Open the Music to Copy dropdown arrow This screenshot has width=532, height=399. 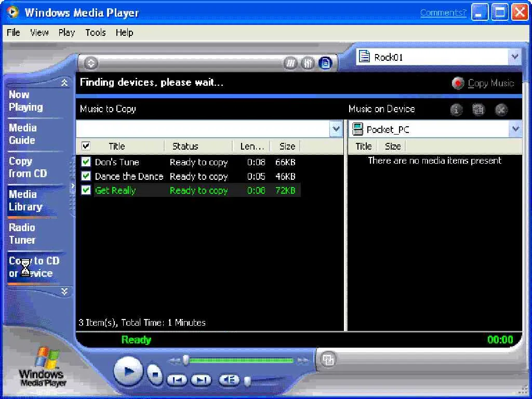[x=336, y=129]
